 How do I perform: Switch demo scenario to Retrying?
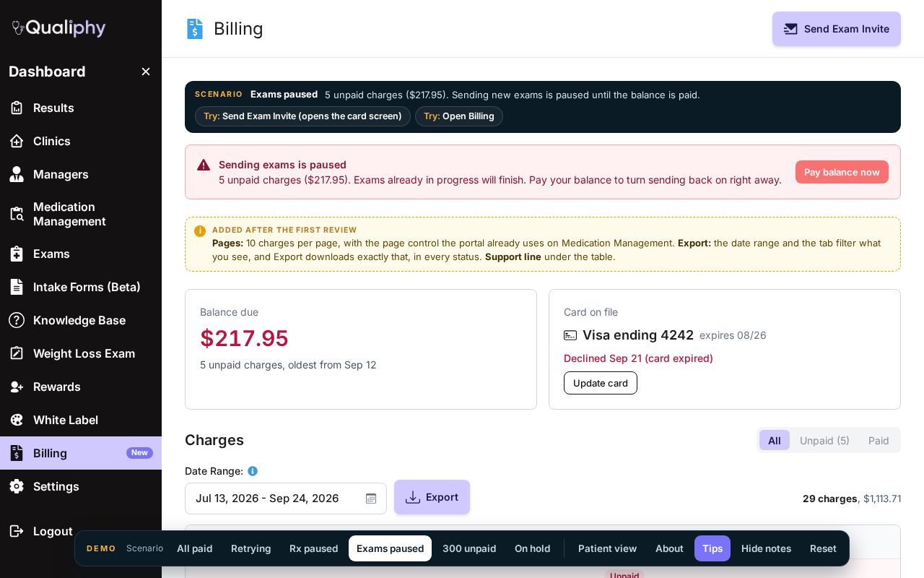[x=251, y=548]
